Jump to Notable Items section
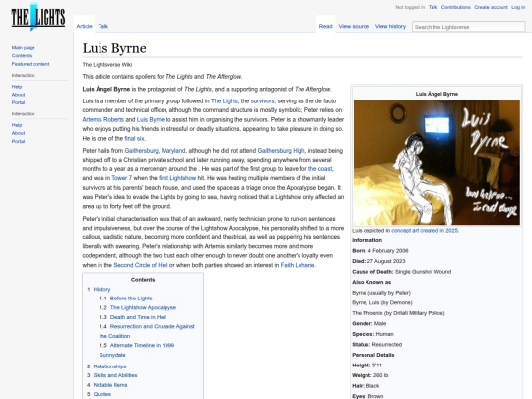The height and width of the screenshot is (399, 532). 110,385
